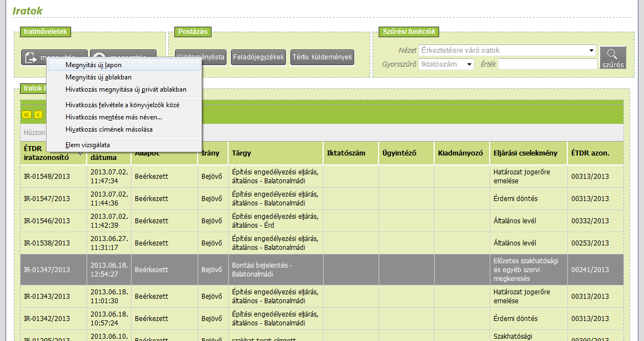The image size is (644, 341).
Task: Toggle sort arrow on ÉTDR iratazonosító column
Action: tap(80, 154)
